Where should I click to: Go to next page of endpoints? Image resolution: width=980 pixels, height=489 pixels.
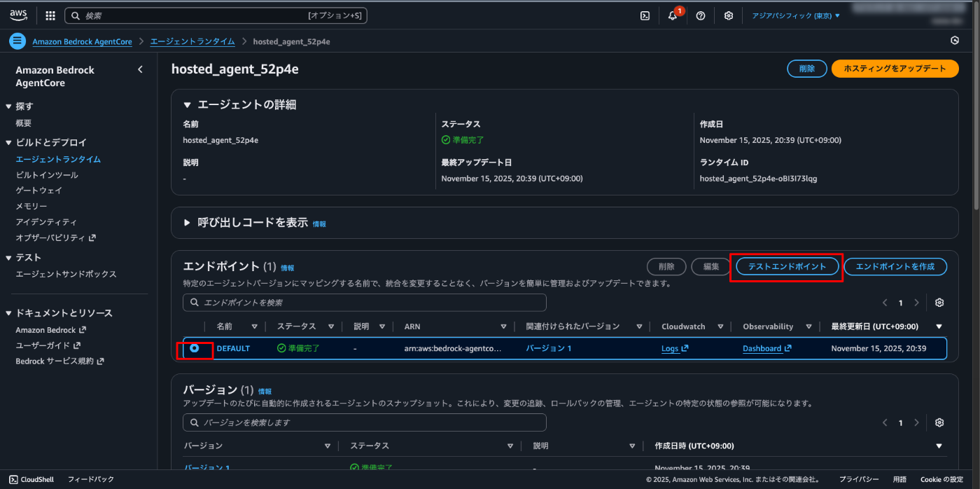[x=916, y=303]
